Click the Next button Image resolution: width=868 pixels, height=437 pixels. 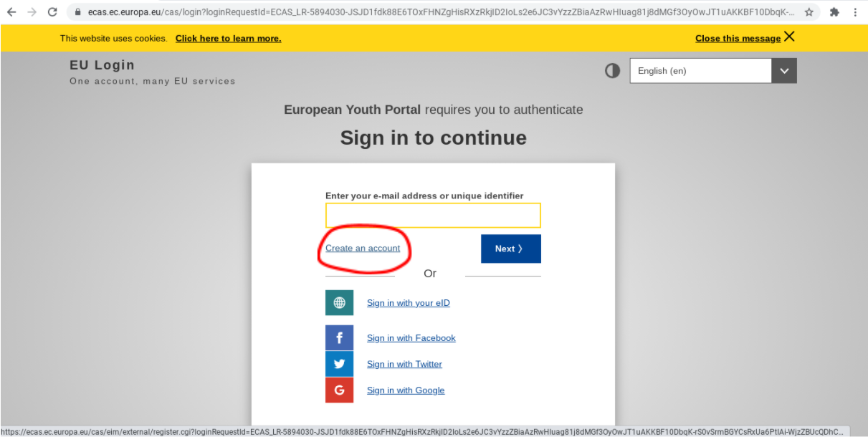511,249
